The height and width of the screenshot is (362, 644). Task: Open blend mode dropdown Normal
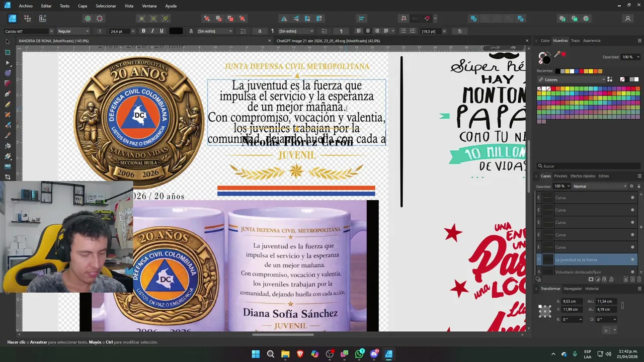(x=600, y=186)
